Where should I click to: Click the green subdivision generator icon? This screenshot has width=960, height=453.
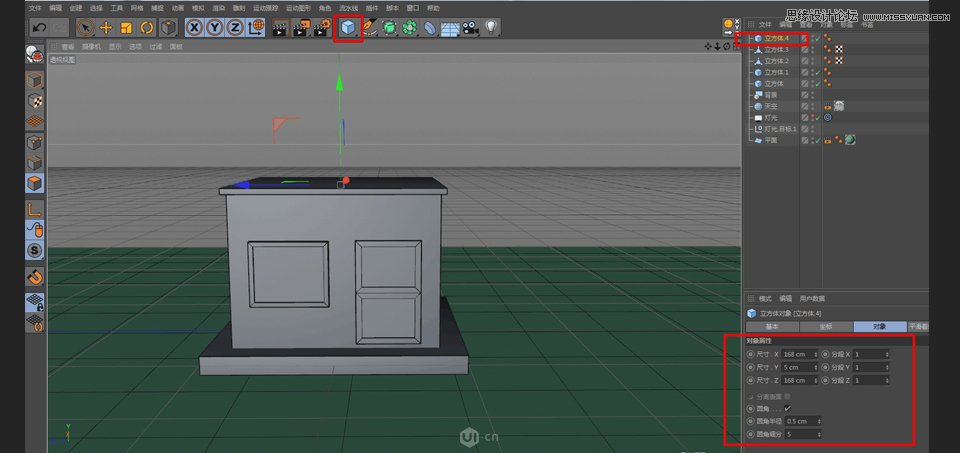point(389,28)
